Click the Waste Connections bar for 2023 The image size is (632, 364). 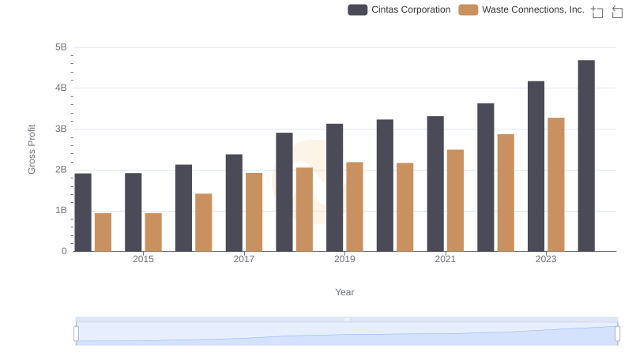[556, 184]
